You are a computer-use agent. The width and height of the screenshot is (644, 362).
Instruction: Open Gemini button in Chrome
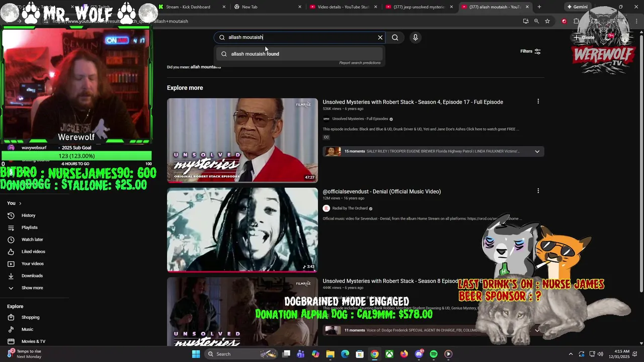pos(577,7)
